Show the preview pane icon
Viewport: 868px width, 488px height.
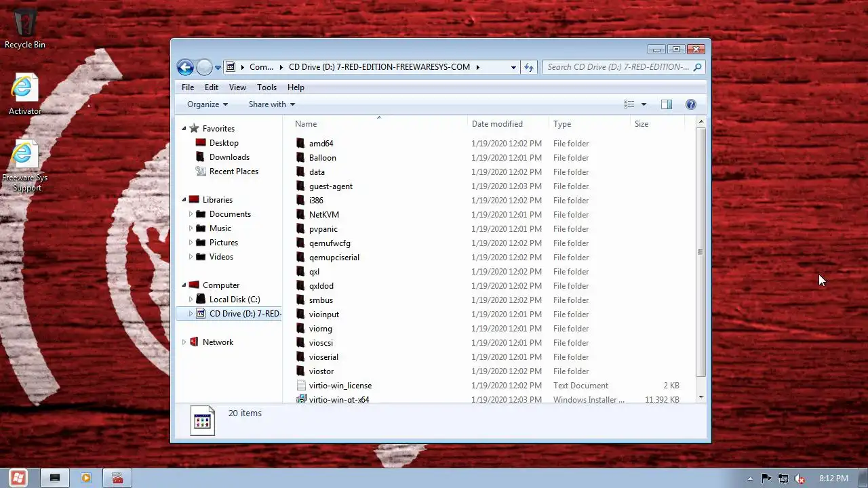(667, 104)
